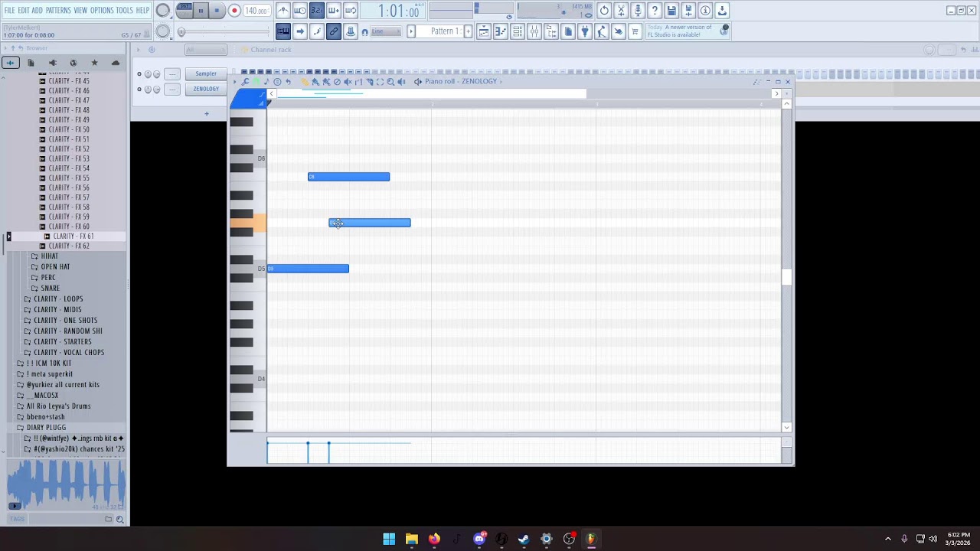Expand the CLARITY - VOCAL CHOPS folder

(x=69, y=353)
